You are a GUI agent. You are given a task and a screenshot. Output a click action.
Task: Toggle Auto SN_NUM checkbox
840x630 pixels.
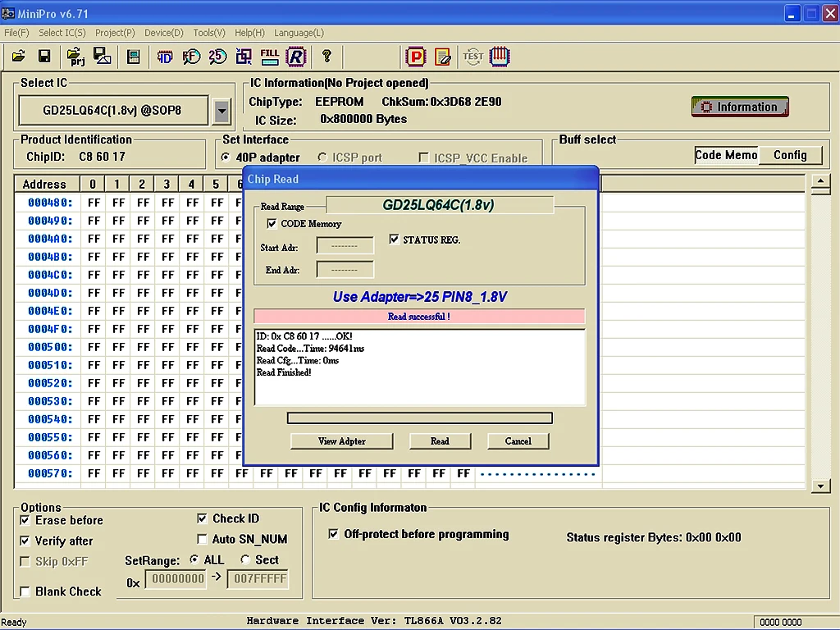[202, 539]
